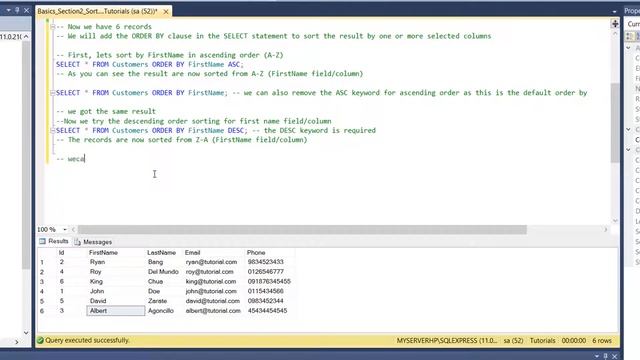Place cursor in '-- we got the same result' comment
Image resolution: width=640 pixels, height=360 pixels.
point(106,111)
